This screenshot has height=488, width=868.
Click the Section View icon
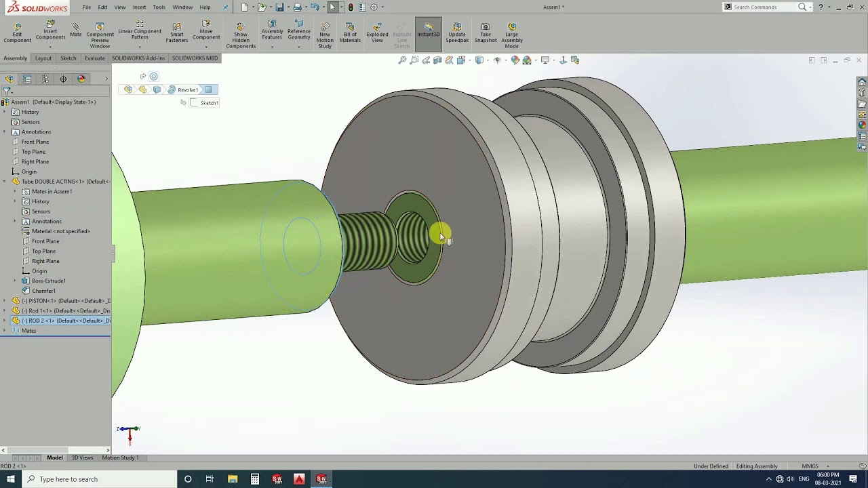[437, 60]
